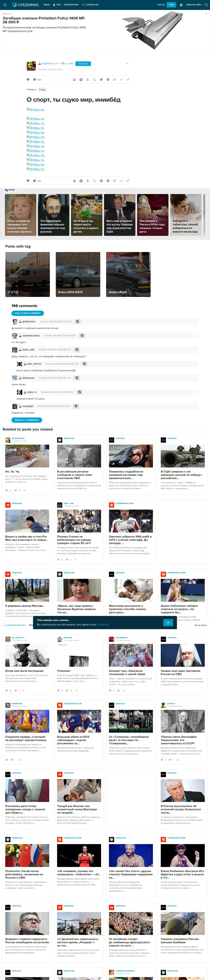Open Brabus W124 300TE tagged post
210x980 pixels.
[x=78, y=274]
